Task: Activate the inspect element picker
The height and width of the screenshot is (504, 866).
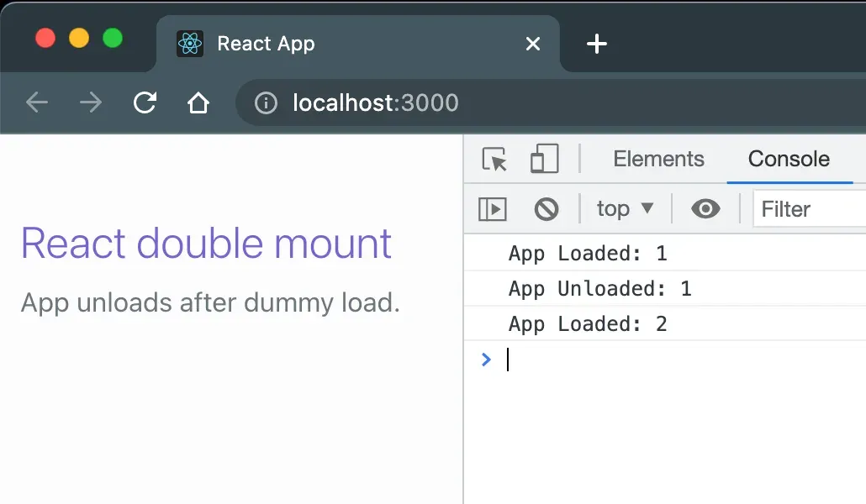Action: coord(494,160)
